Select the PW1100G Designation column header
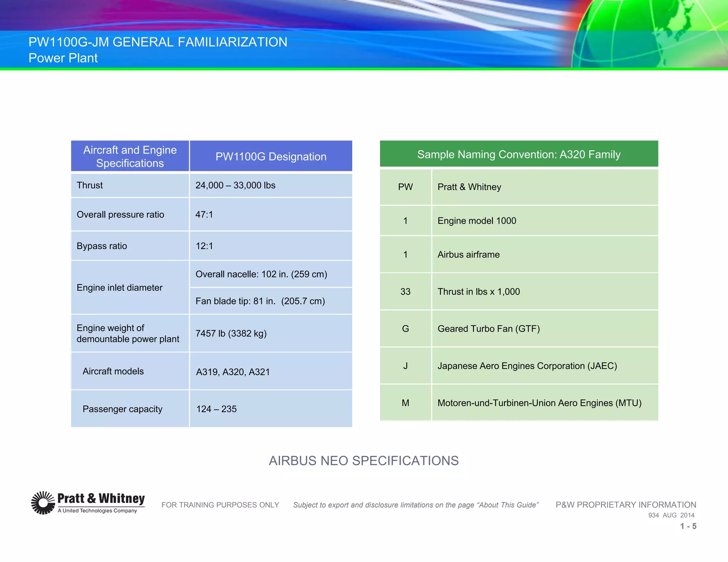728x562 pixels. tap(271, 156)
